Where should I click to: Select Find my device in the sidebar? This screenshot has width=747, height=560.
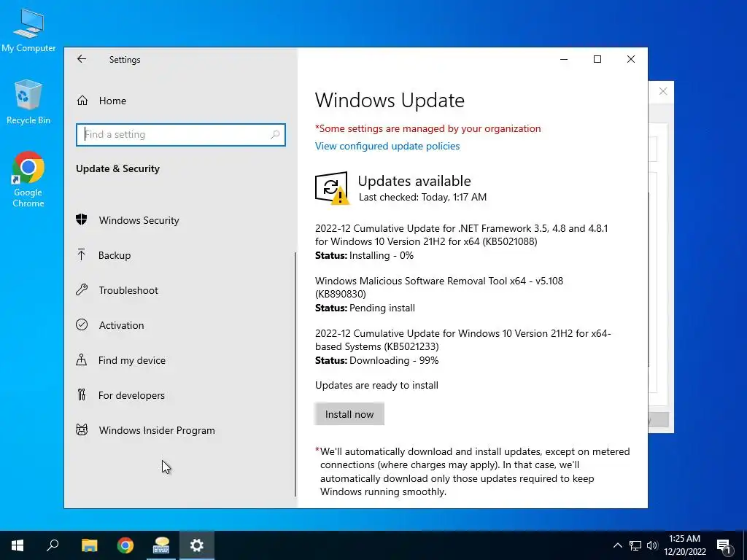pyautogui.click(x=132, y=360)
